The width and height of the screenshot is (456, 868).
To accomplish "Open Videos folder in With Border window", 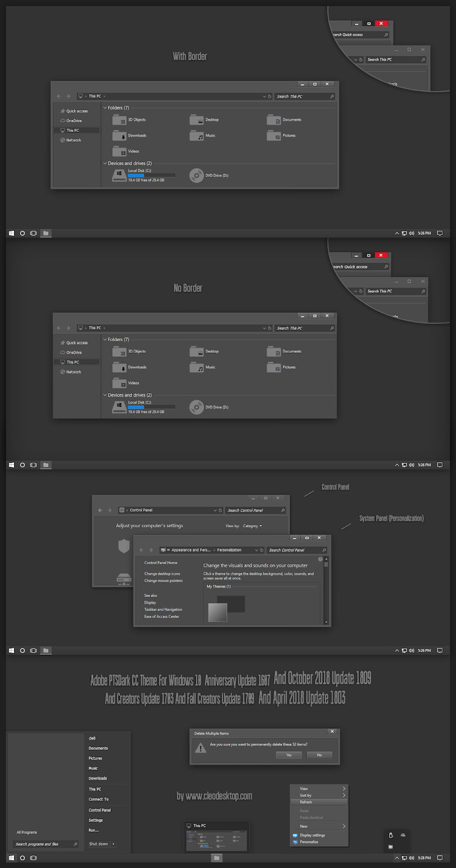I will tap(126, 151).
